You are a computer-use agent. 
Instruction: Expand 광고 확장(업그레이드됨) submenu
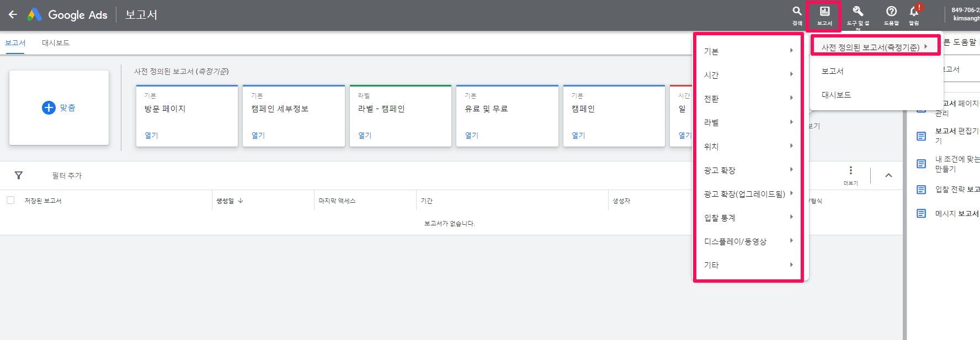point(748,194)
